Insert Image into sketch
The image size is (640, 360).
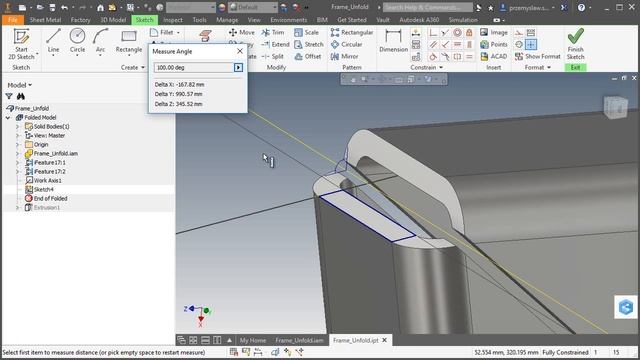(494, 32)
